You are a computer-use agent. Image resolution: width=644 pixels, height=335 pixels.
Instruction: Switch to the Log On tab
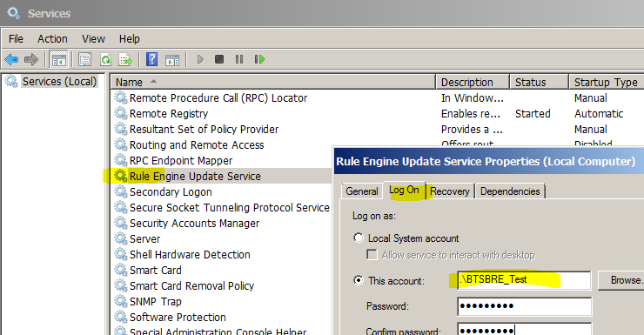click(404, 190)
